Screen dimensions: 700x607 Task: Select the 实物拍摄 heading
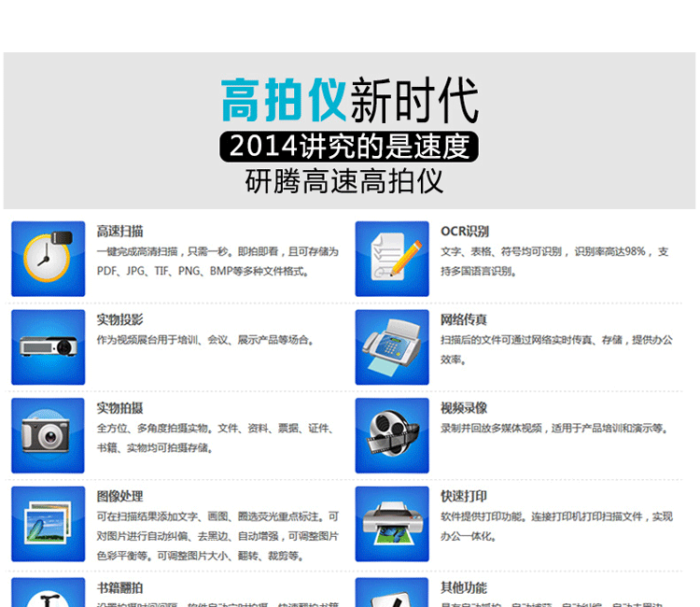click(x=119, y=408)
